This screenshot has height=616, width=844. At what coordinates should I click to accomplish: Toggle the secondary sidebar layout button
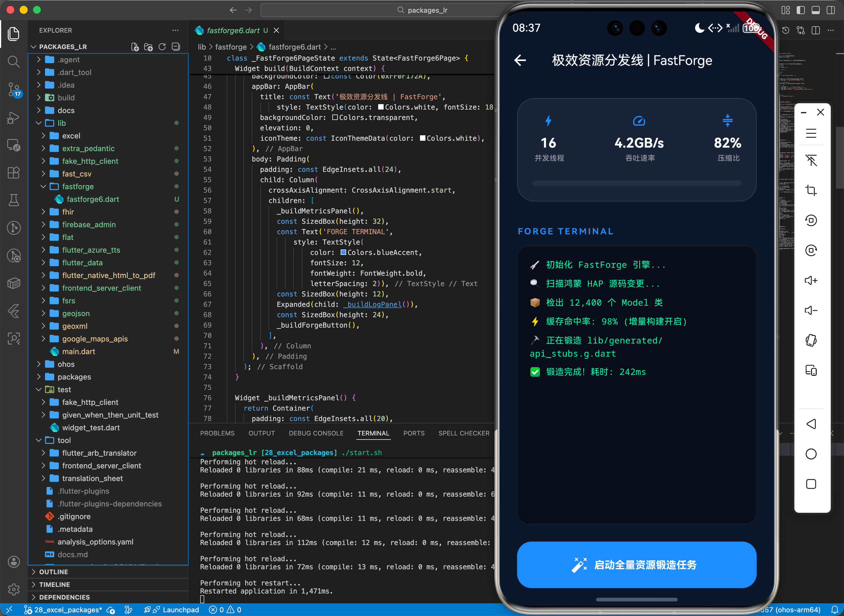tap(830, 10)
